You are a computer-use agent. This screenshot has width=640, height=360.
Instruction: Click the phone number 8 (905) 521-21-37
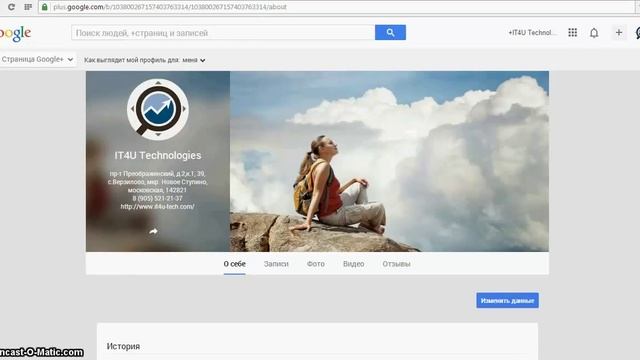click(x=157, y=198)
